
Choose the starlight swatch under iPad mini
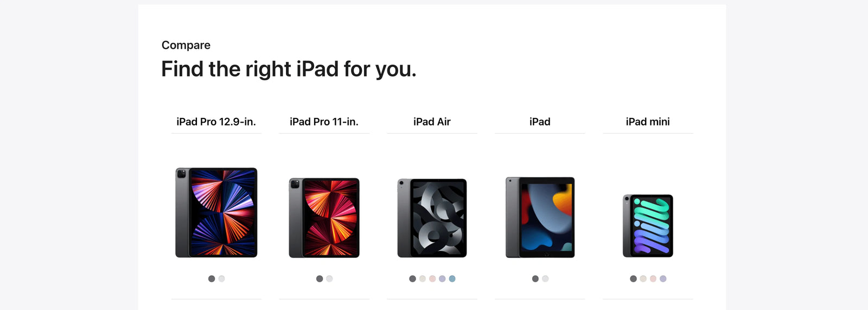click(643, 279)
